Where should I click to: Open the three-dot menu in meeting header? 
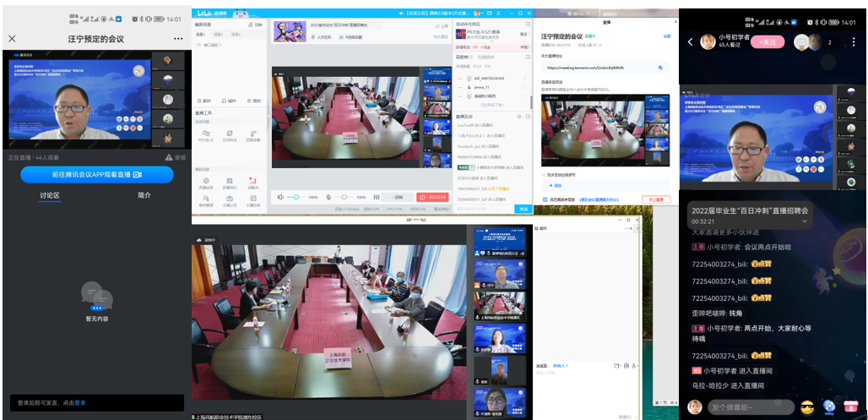[x=178, y=39]
